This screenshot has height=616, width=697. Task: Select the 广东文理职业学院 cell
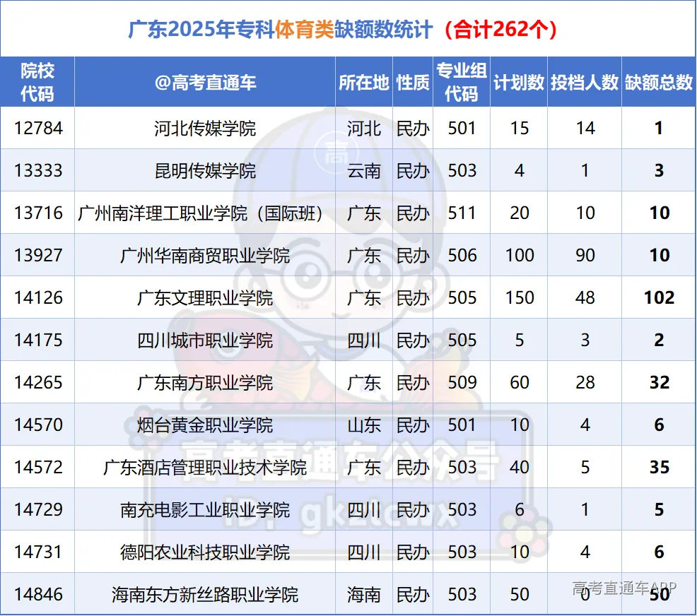(x=205, y=298)
